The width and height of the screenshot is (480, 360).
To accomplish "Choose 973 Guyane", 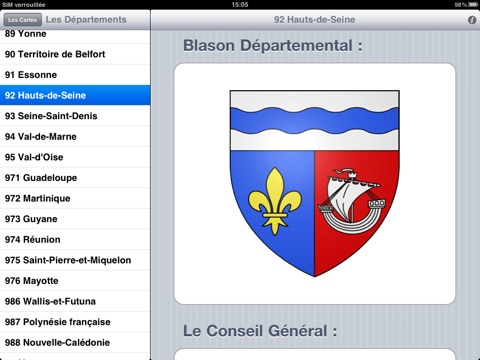I will coord(75,219).
